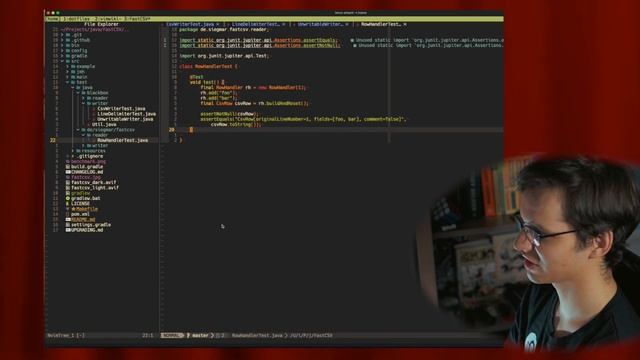
Task: Click the java folder icon
Action: [78, 88]
